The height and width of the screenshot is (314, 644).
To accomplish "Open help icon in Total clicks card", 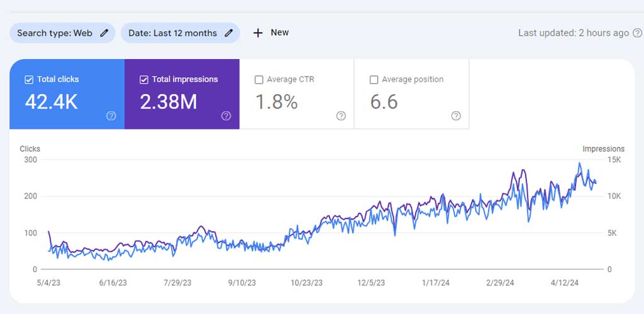I will (x=111, y=116).
